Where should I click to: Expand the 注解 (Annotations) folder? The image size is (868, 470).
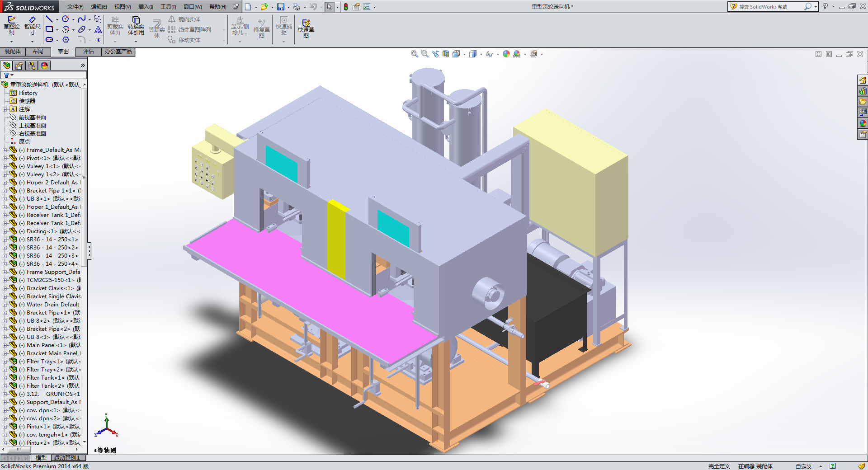click(x=5, y=109)
